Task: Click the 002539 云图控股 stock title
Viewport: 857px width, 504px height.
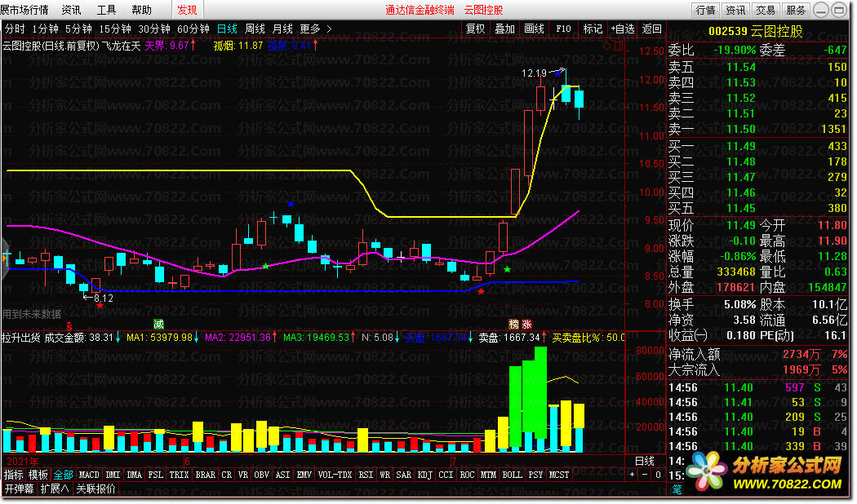Action: pos(755,31)
